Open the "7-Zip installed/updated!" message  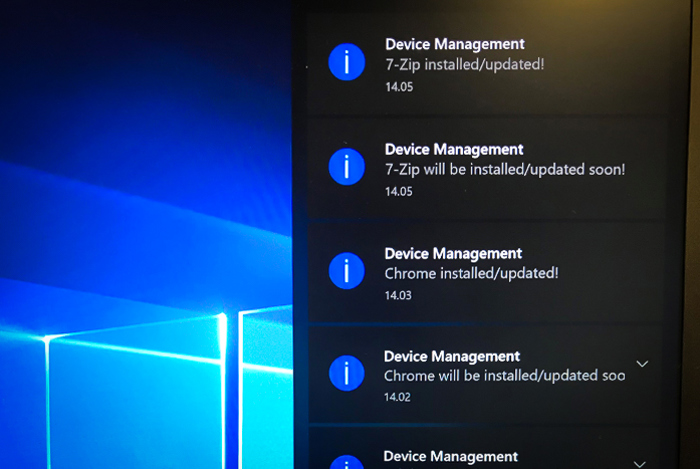465,65
